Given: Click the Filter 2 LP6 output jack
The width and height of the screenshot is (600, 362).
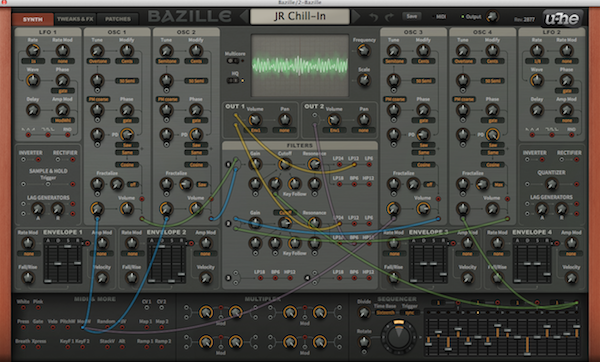Looking at the screenshot, I should click(x=369, y=223).
